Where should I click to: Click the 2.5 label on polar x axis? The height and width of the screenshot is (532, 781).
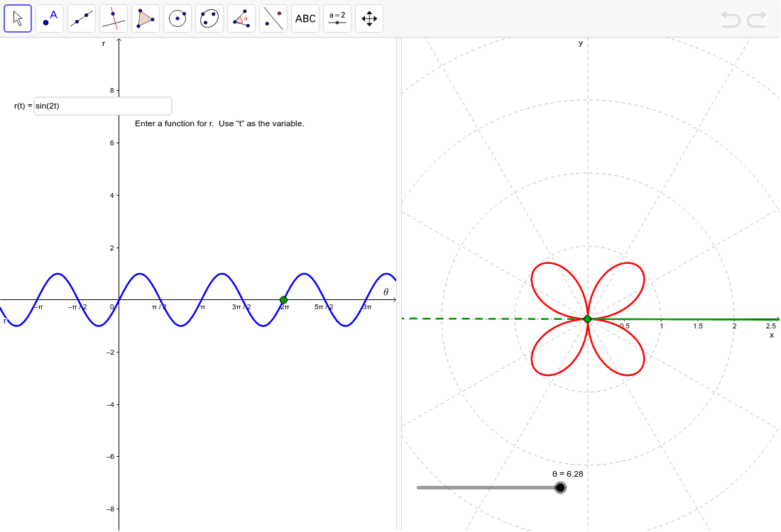tap(771, 326)
